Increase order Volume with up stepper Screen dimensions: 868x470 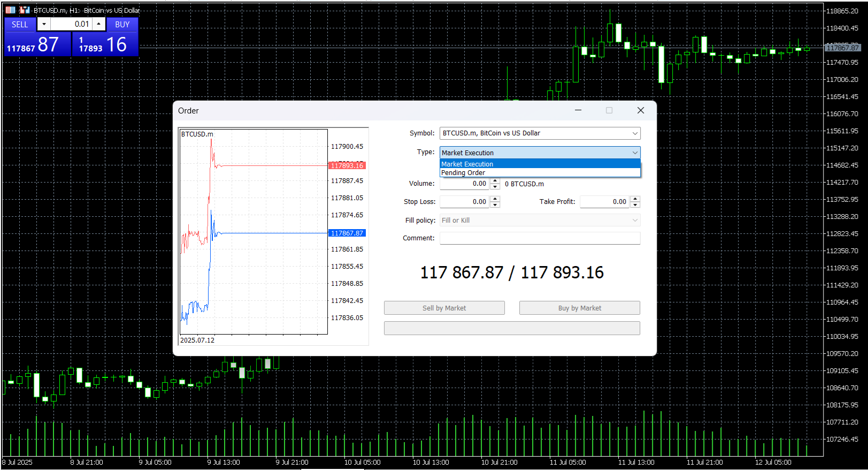495,181
